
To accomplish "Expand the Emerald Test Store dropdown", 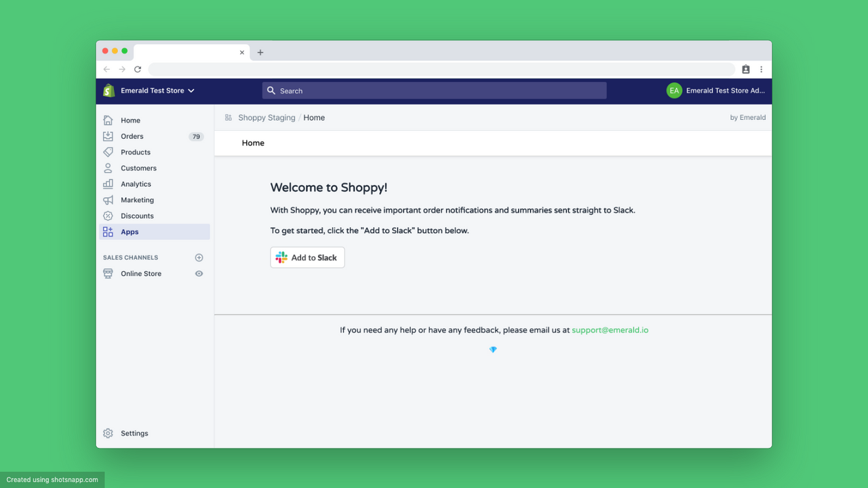I will click(158, 90).
